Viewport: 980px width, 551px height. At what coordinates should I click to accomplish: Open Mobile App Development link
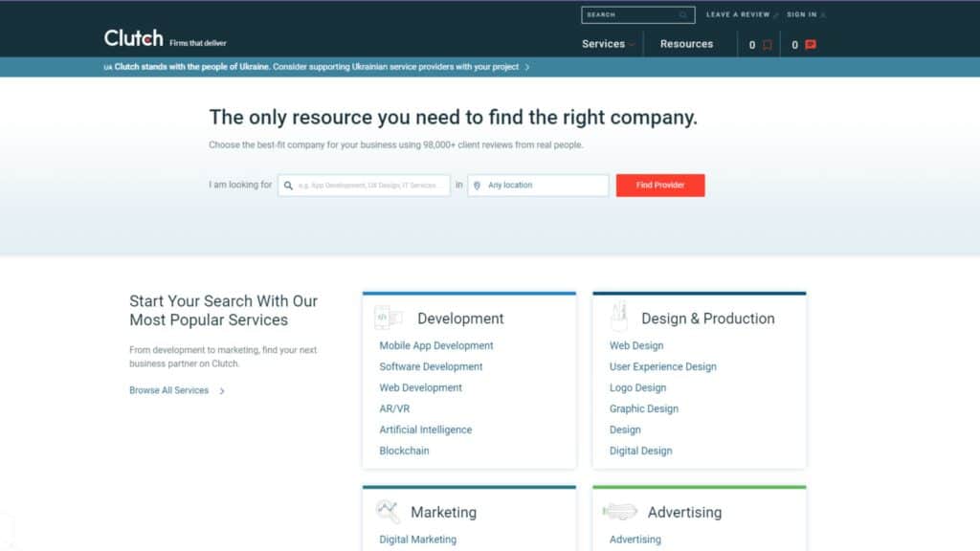436,345
